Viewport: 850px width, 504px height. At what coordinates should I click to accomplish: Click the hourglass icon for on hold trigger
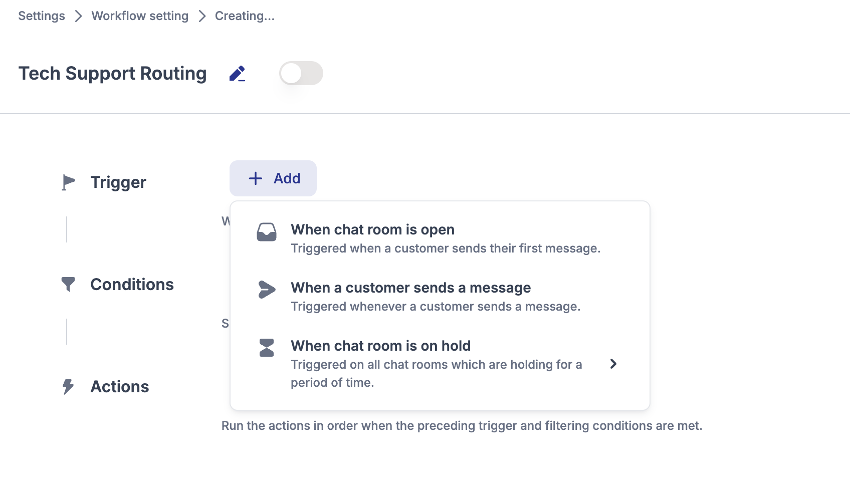[x=267, y=348]
